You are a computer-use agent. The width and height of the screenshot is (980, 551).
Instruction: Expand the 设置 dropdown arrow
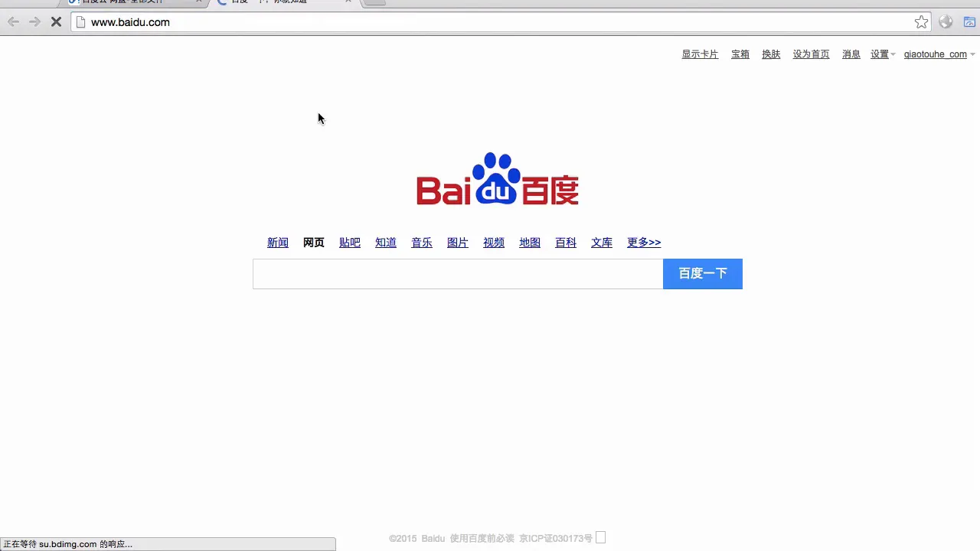893,54
